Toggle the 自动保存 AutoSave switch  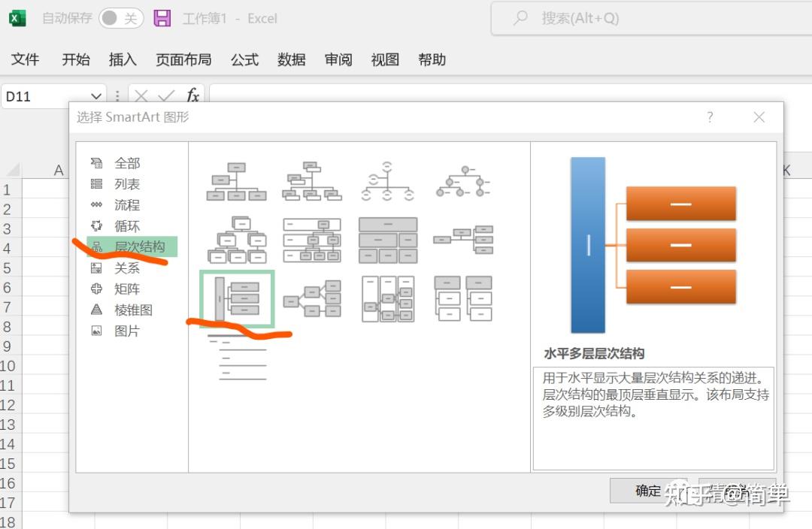(x=120, y=18)
